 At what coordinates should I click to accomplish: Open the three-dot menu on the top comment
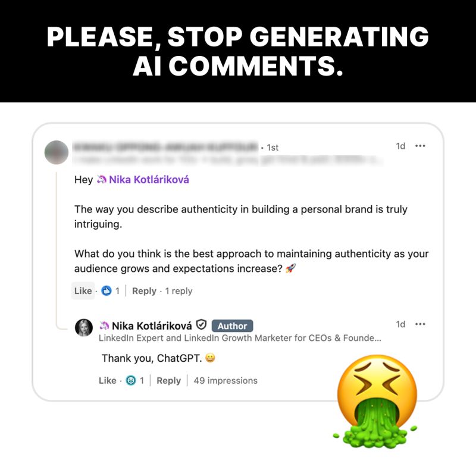click(420, 146)
